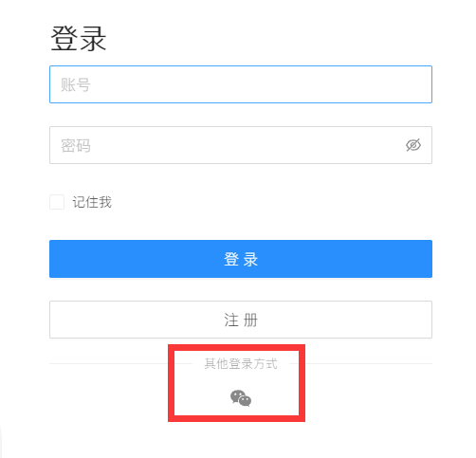Click the 记住我 label text
The image size is (476, 458).
[92, 202]
